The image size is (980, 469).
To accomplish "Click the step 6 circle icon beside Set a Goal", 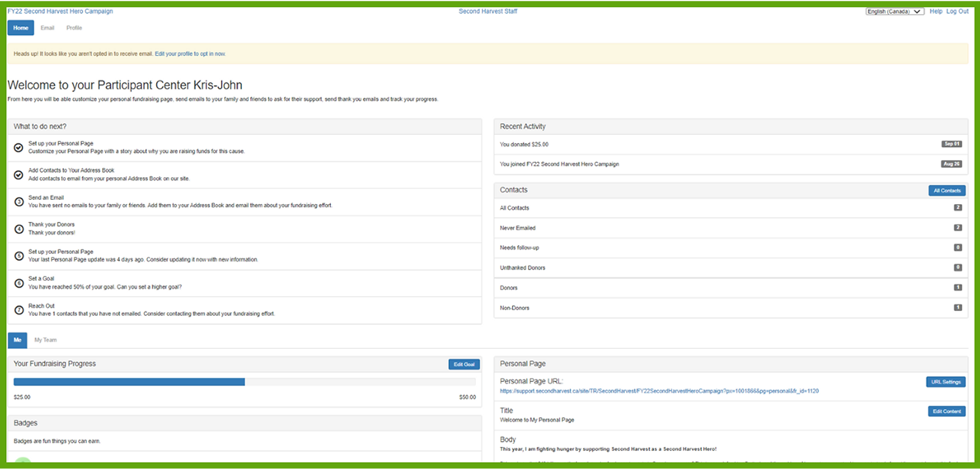I will coord(18,283).
